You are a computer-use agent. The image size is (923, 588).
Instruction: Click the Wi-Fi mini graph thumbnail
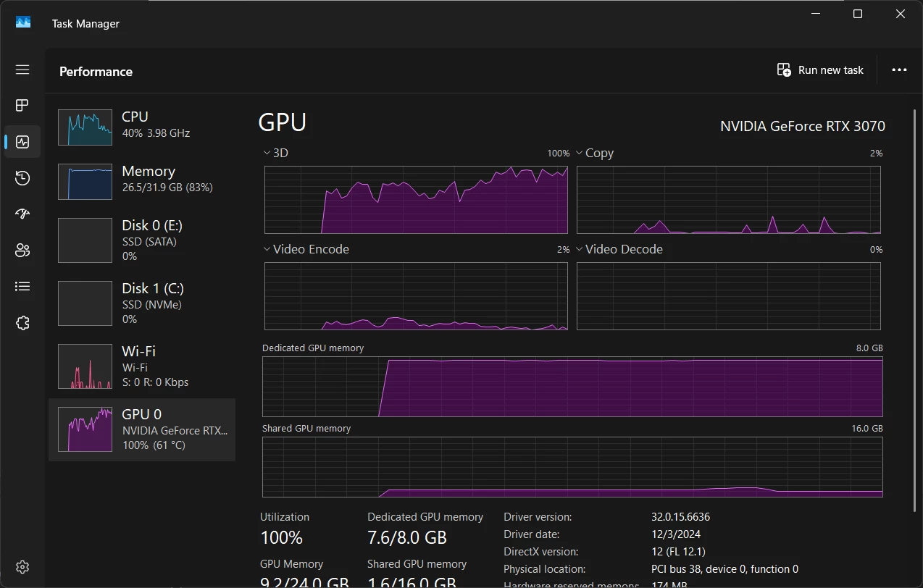(x=85, y=366)
